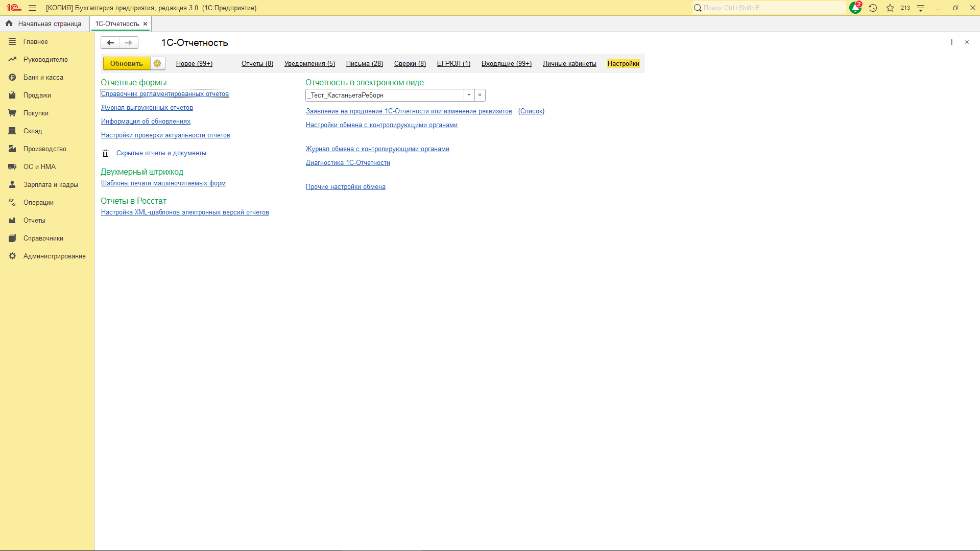Switch to Начальная страница tab
This screenshot has height=551, width=980.
[x=44, y=23]
